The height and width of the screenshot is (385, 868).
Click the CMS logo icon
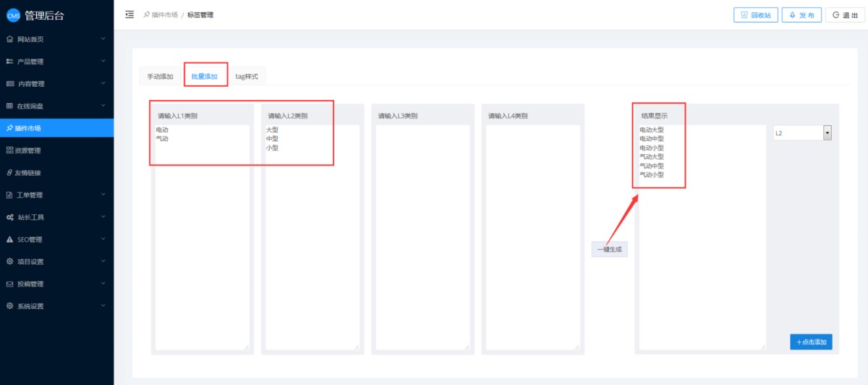click(13, 16)
